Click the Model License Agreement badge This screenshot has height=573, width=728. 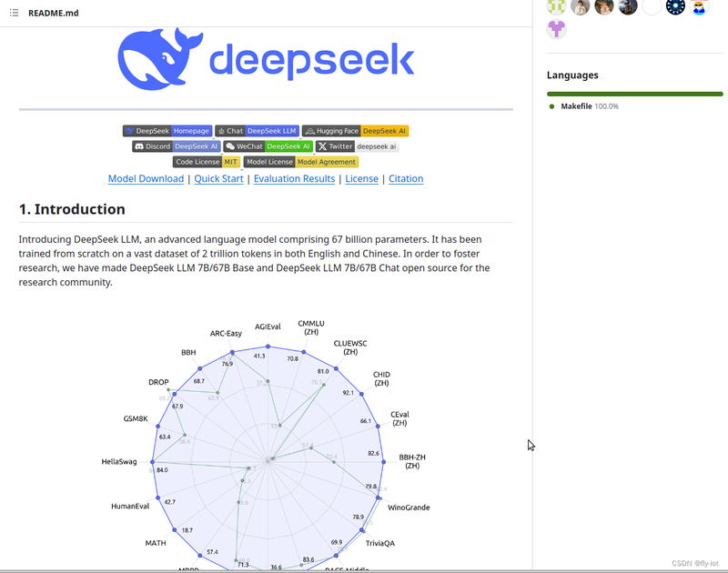click(x=301, y=162)
